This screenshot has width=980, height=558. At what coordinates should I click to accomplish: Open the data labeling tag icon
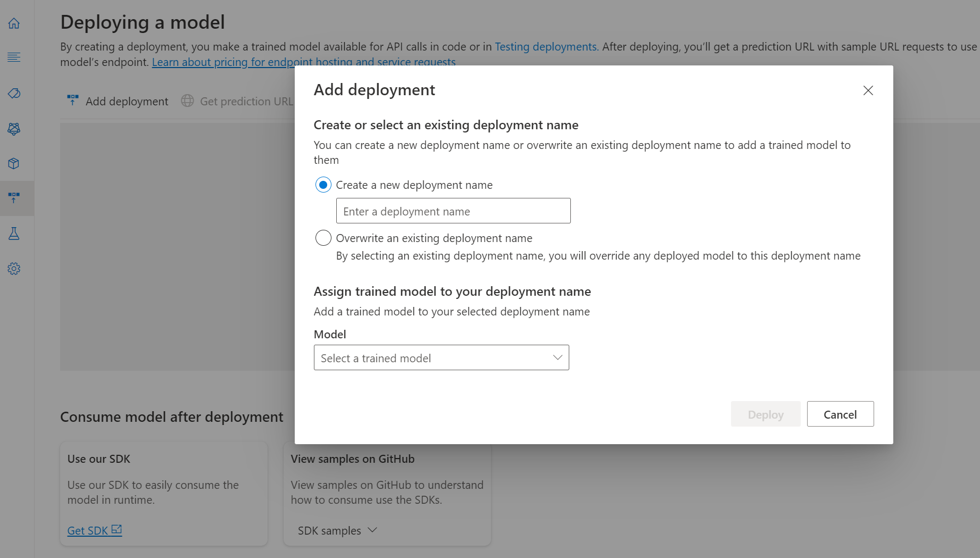click(x=14, y=94)
